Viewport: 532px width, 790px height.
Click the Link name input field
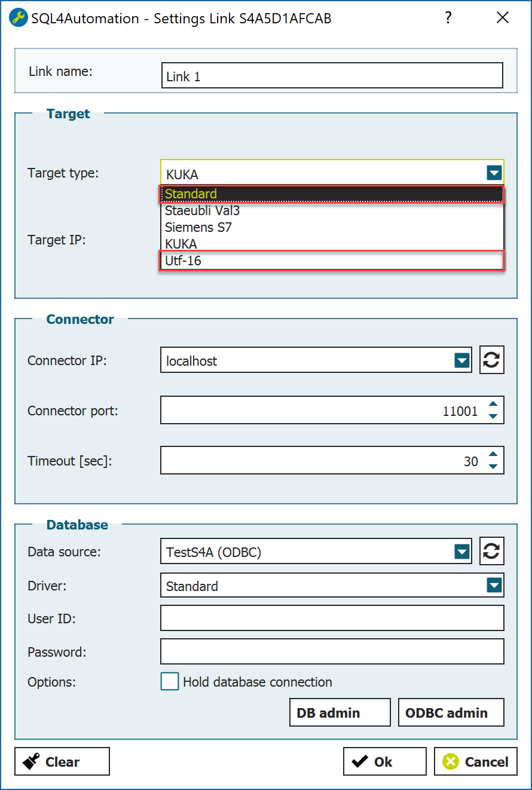pos(332,76)
